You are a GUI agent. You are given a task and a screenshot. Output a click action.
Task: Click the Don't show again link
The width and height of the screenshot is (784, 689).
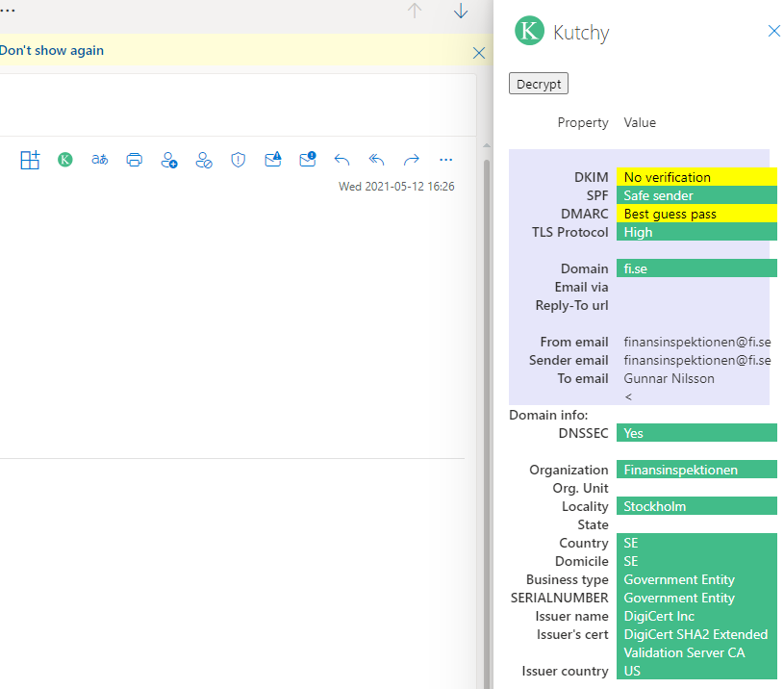click(x=52, y=50)
